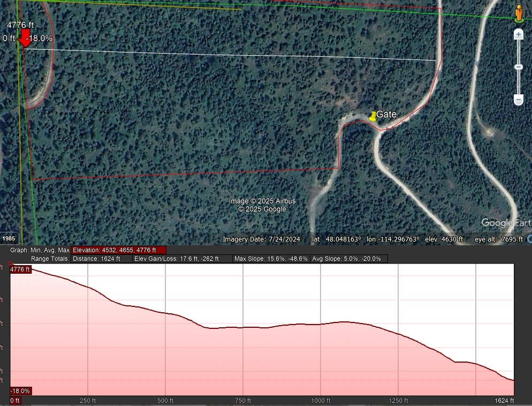This screenshot has height=406, width=532.
Task: Click the 750 ft mark on profile axis
Action: (243, 401)
